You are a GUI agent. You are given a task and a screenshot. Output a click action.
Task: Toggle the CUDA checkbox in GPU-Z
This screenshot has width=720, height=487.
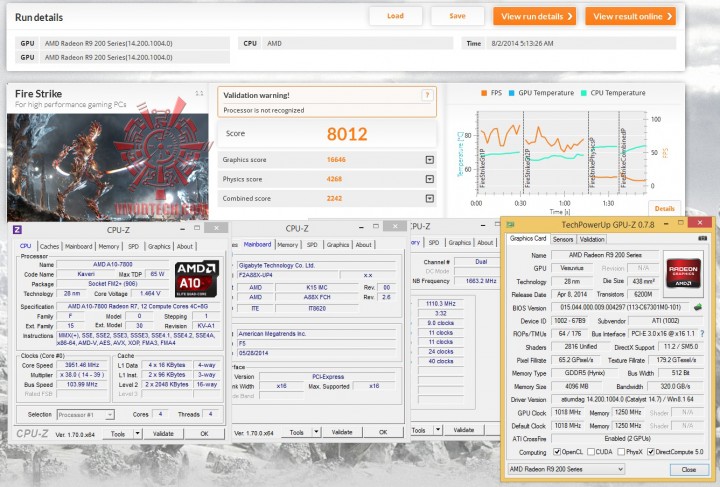(x=591, y=452)
